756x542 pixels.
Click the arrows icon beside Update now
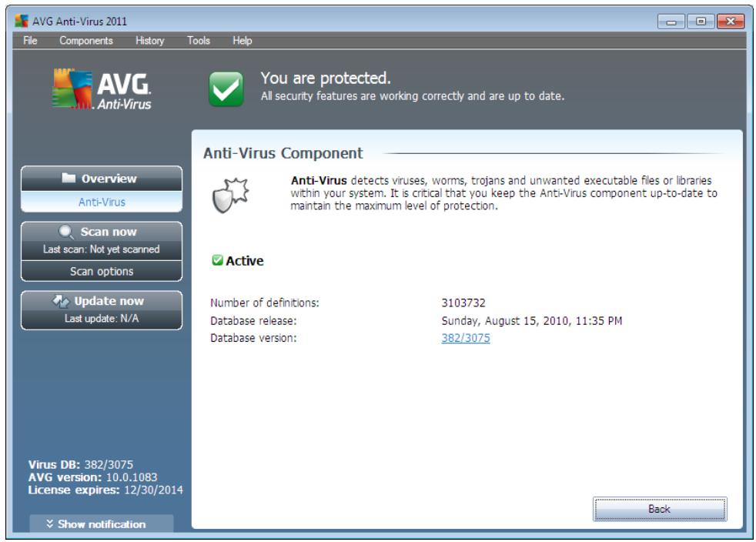point(61,301)
